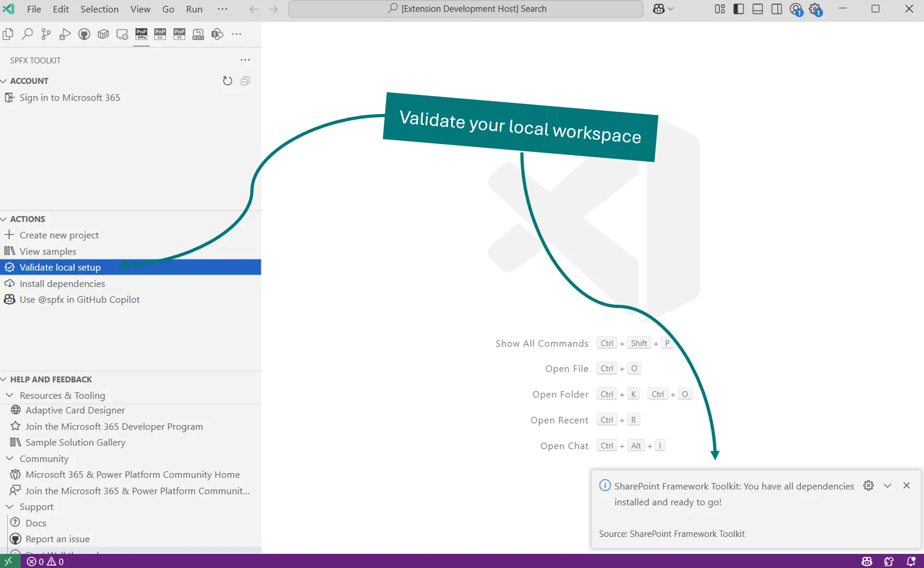This screenshot has width=924, height=568.
Task: Open the Explorer view in activity bar
Action: (x=8, y=34)
